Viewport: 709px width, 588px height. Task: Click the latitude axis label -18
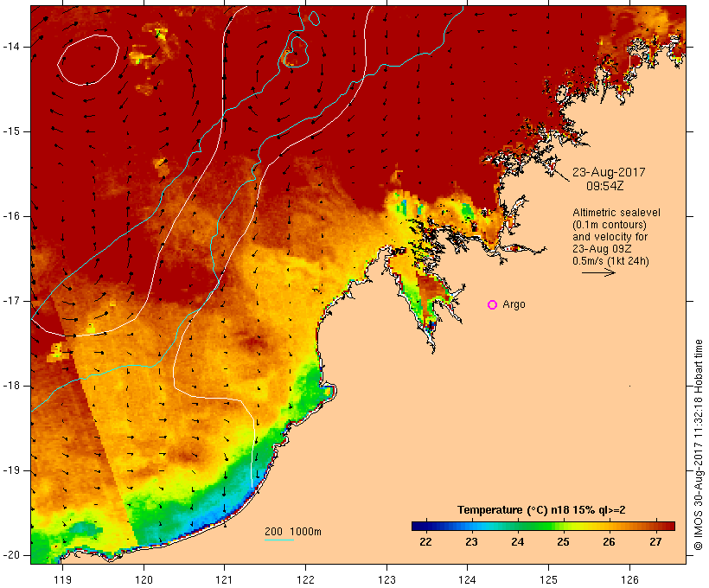[11, 386]
